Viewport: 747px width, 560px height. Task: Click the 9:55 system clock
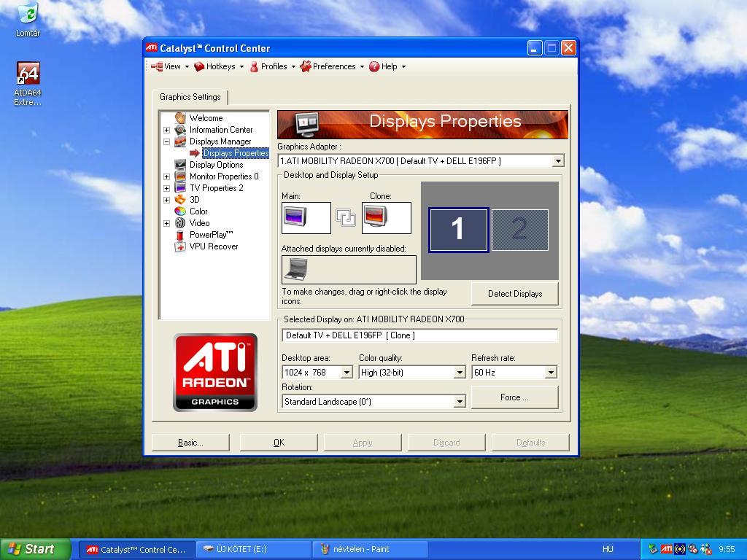(727, 549)
